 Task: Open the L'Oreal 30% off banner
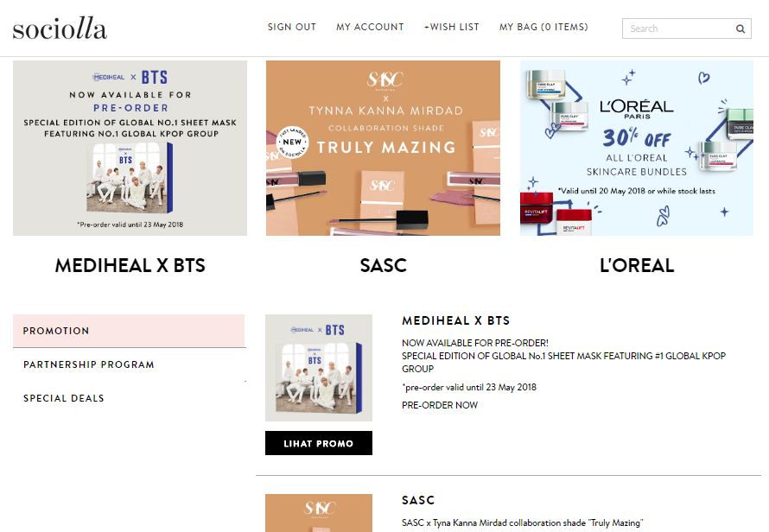[x=637, y=148]
